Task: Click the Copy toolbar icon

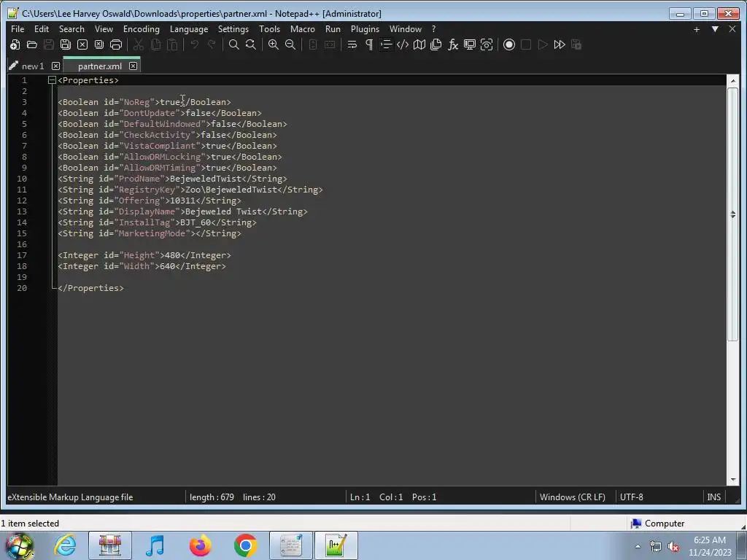Action: [x=155, y=44]
